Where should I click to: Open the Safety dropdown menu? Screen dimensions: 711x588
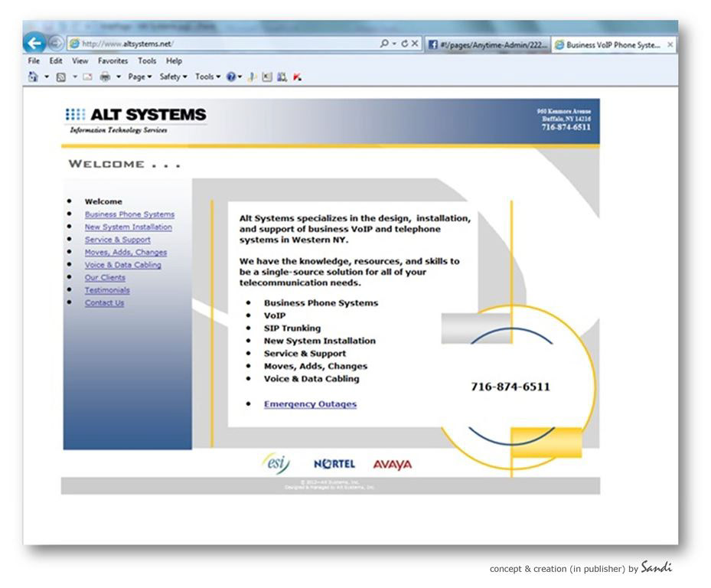pyautogui.click(x=173, y=77)
